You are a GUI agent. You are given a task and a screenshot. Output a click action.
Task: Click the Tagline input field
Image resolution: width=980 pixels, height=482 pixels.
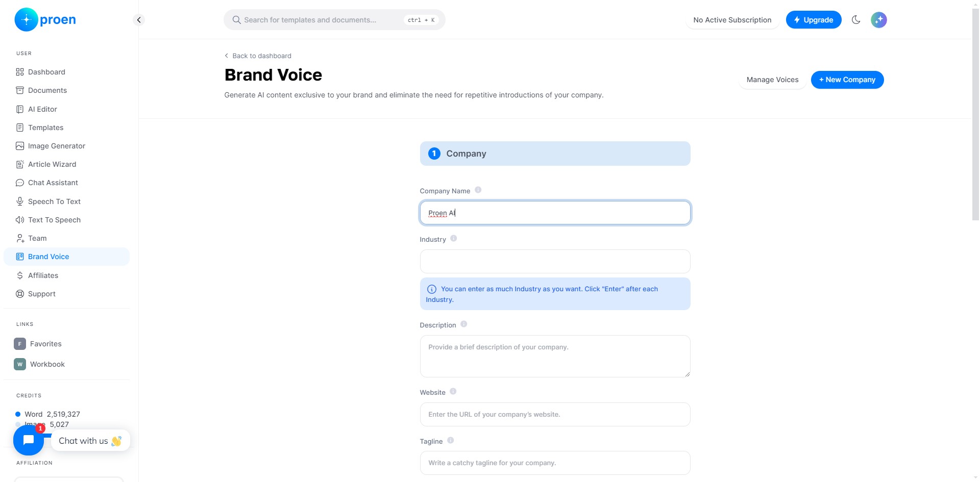[555, 463]
